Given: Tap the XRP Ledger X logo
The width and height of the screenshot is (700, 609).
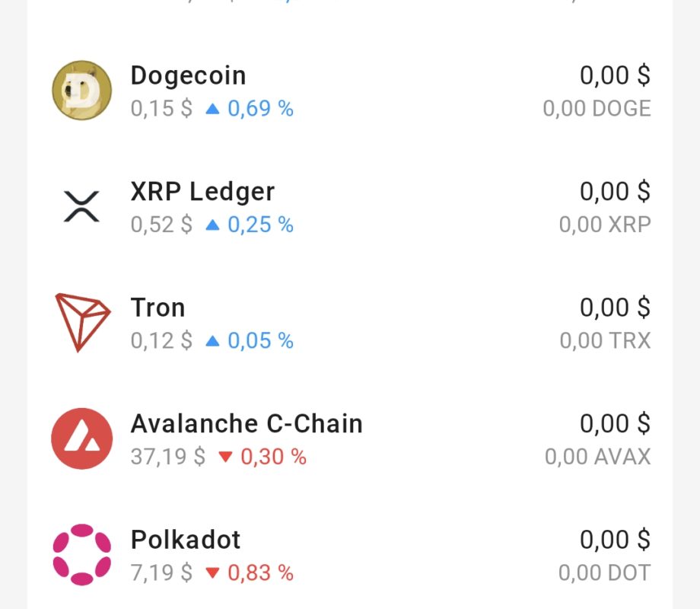Looking at the screenshot, I should point(81,206).
